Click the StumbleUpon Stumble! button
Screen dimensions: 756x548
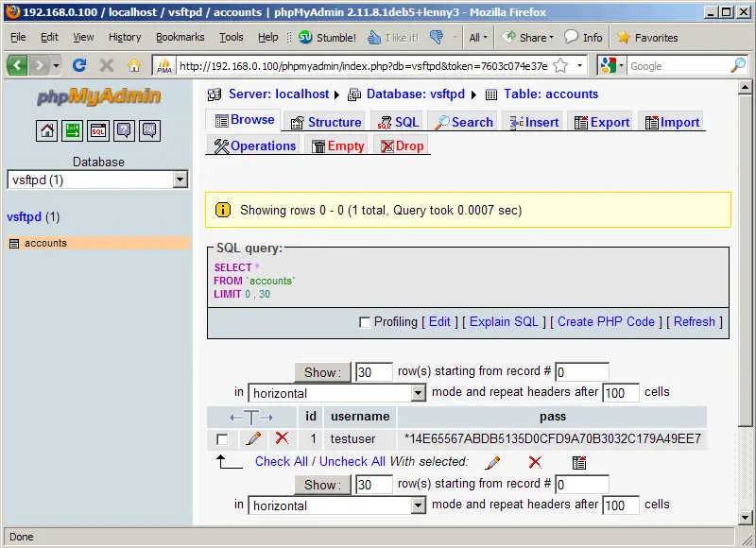(x=327, y=37)
